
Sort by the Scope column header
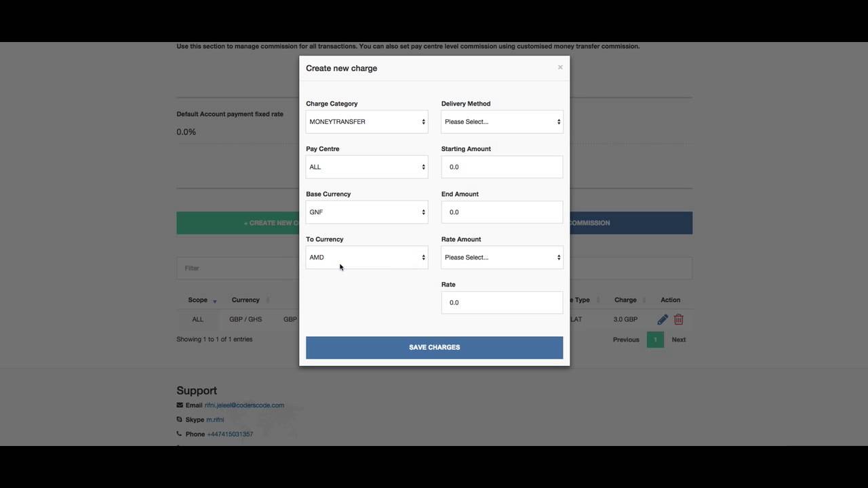coord(198,300)
